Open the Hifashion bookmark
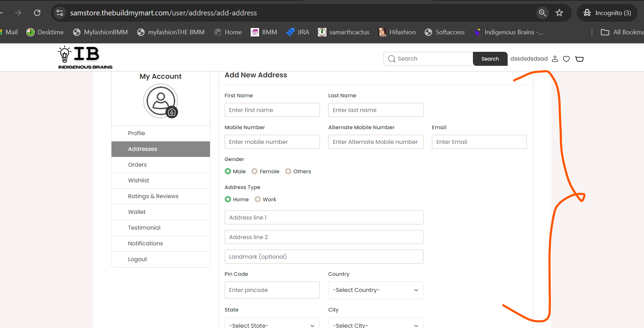644x328 pixels. coord(397,32)
